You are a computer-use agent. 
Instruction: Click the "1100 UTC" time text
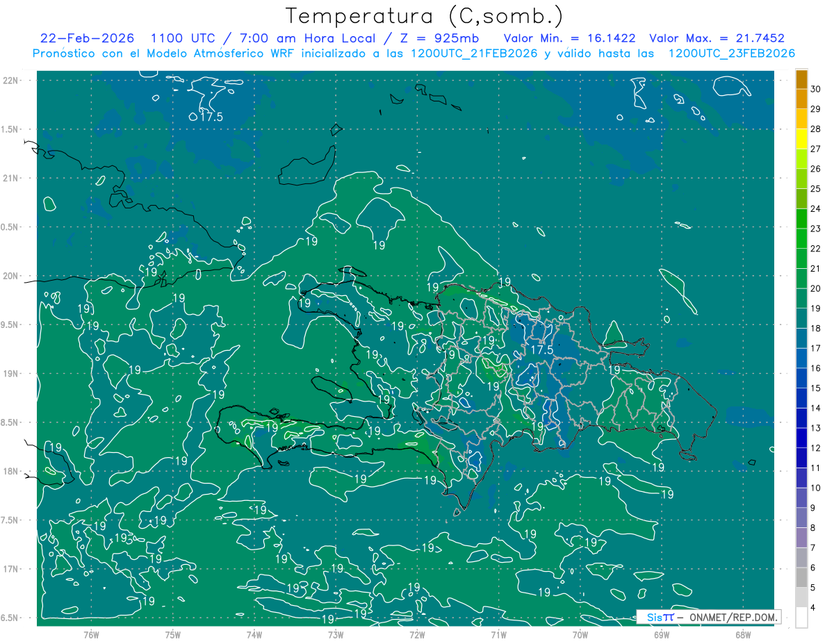coord(182,38)
